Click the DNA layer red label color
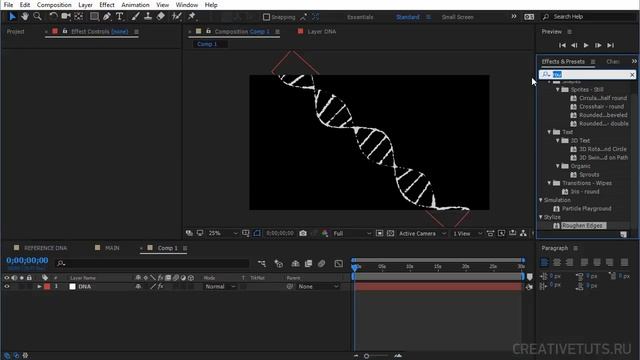 pos(47,287)
